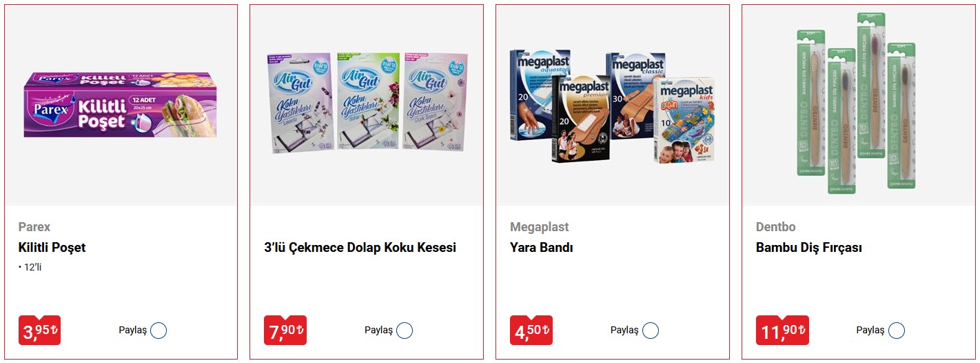Click the Megaplast brand name

pos(540,227)
